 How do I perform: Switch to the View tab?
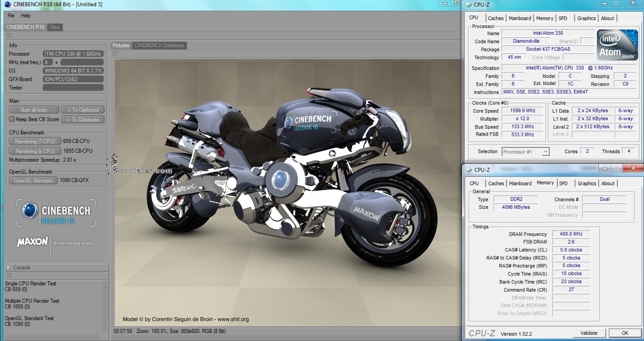coord(55,27)
